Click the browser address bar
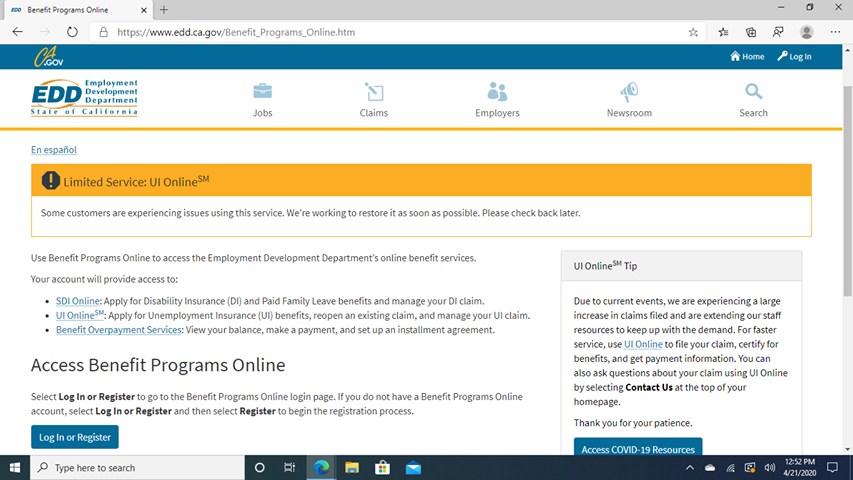The width and height of the screenshot is (853, 480). [390, 32]
